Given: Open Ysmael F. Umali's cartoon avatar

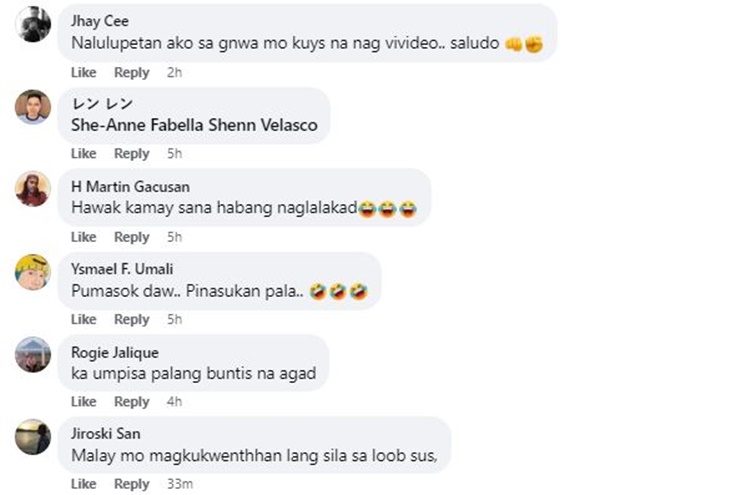Looking at the screenshot, I should (33, 272).
